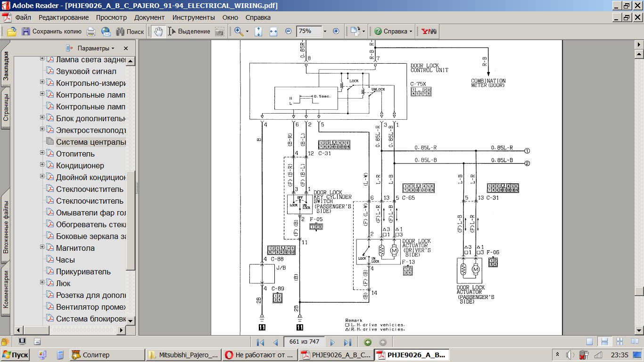Viewport: 644px width, 362px height.
Task: Expand the Магнитола bookmark
Action: [42, 247]
